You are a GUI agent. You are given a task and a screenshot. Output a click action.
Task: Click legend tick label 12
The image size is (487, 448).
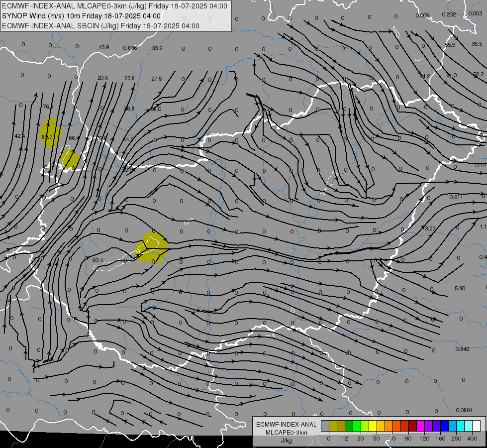click(x=344, y=439)
